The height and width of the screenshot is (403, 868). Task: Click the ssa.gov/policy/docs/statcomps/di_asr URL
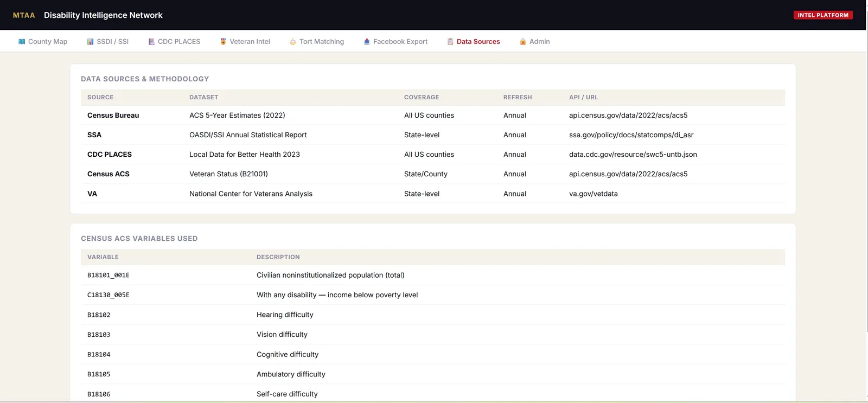(x=631, y=135)
